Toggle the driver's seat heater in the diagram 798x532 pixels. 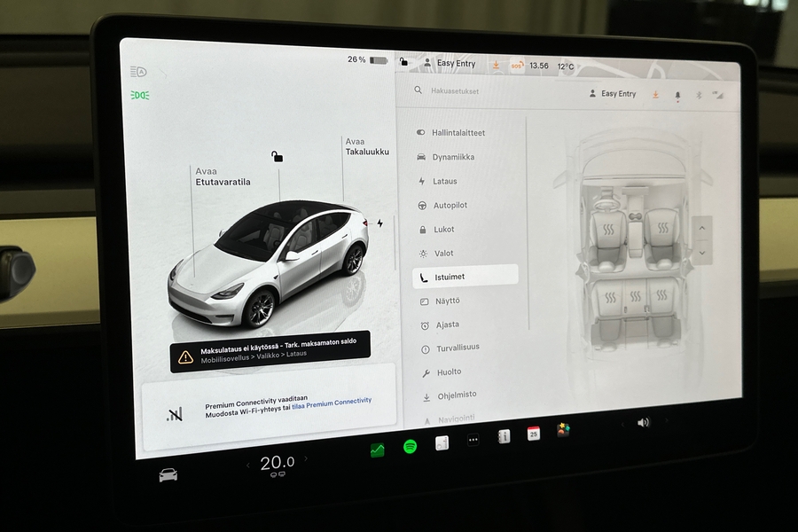point(607,229)
